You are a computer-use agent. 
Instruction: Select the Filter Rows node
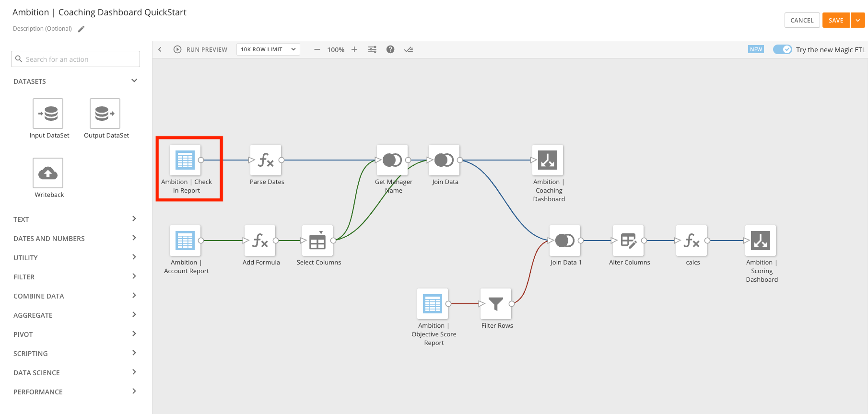pyautogui.click(x=496, y=304)
